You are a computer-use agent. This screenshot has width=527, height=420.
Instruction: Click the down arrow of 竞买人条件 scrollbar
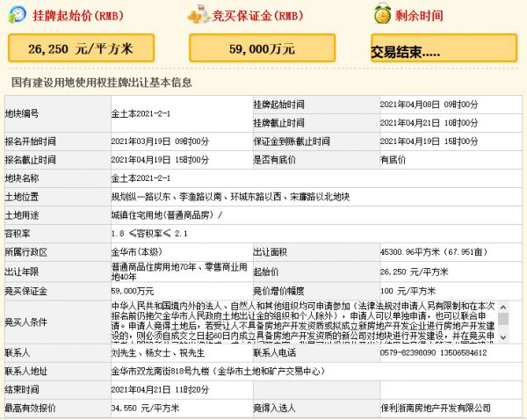pos(503,337)
